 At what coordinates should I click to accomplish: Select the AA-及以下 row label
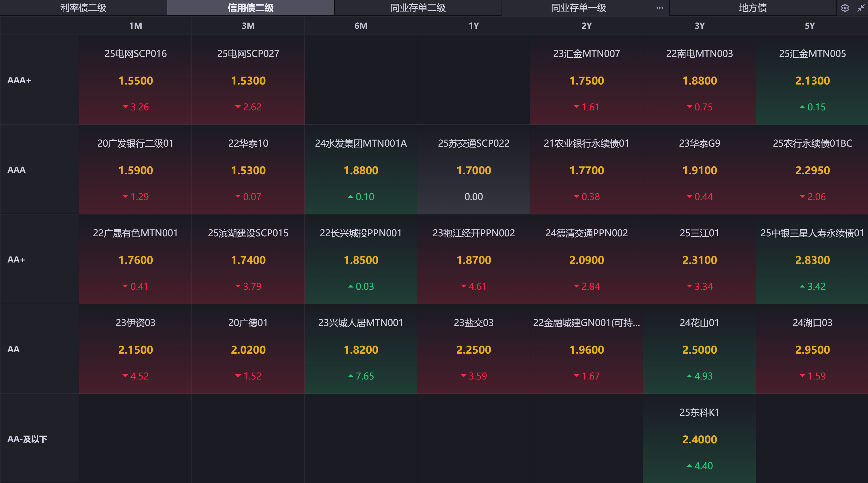point(27,439)
